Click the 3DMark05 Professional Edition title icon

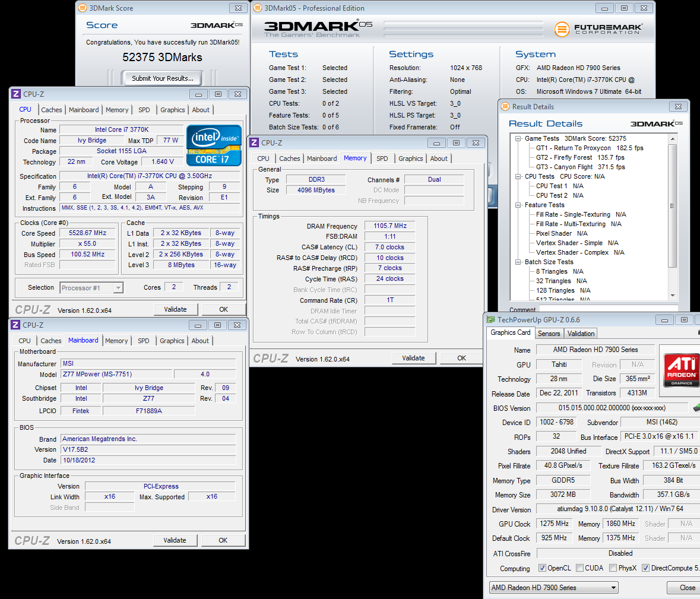pyautogui.click(x=258, y=8)
